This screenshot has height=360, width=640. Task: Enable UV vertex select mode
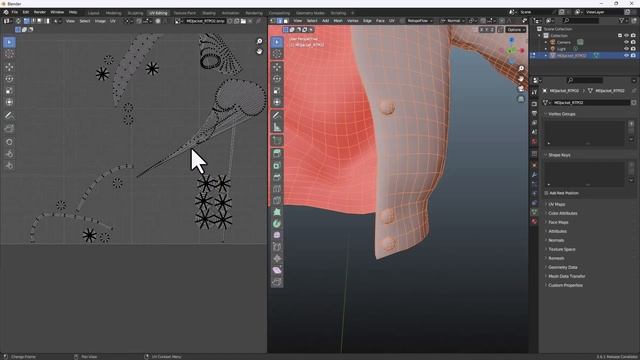click(x=27, y=21)
